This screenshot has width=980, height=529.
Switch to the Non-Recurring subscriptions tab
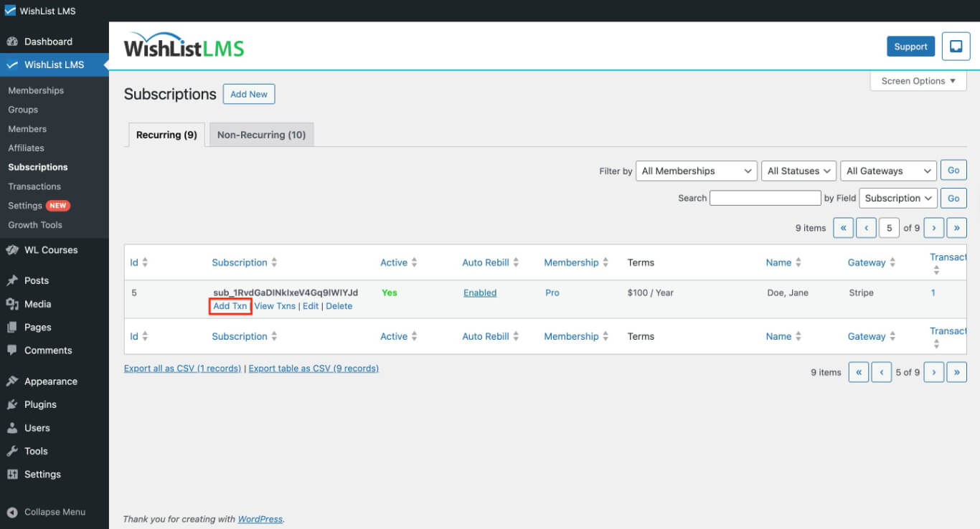point(261,134)
